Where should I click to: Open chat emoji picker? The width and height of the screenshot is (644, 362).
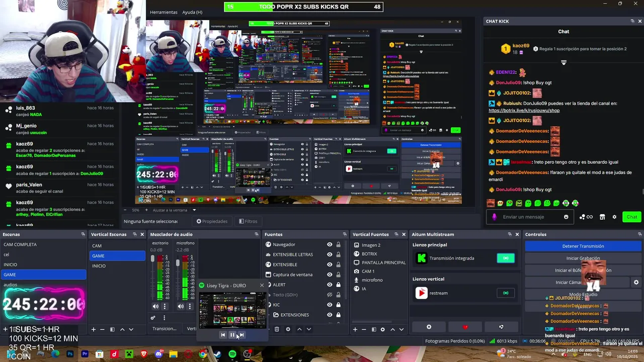[566, 217]
